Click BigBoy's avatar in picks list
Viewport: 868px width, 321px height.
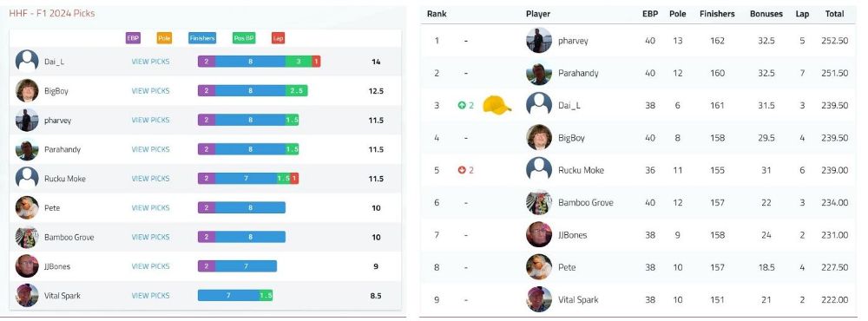click(x=27, y=90)
